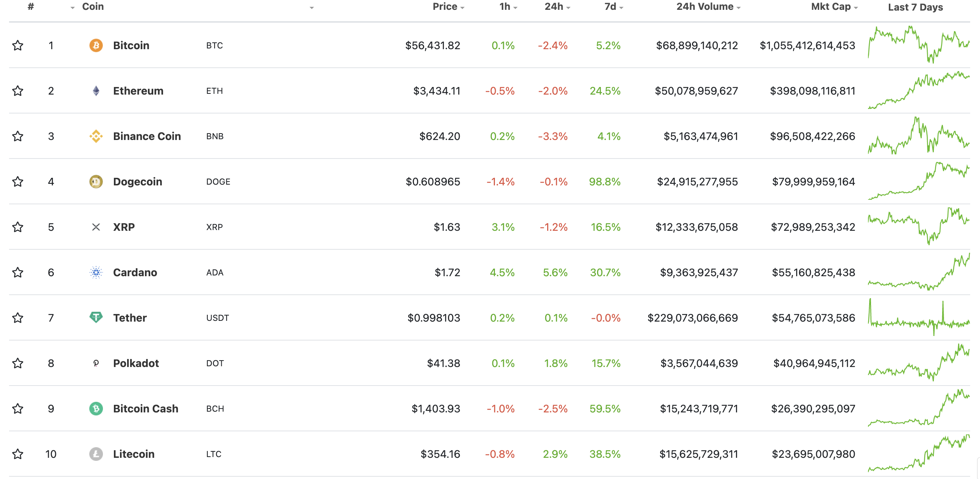Toggle the Litecoin favorite star
This screenshot has width=980, height=479.
[17, 454]
